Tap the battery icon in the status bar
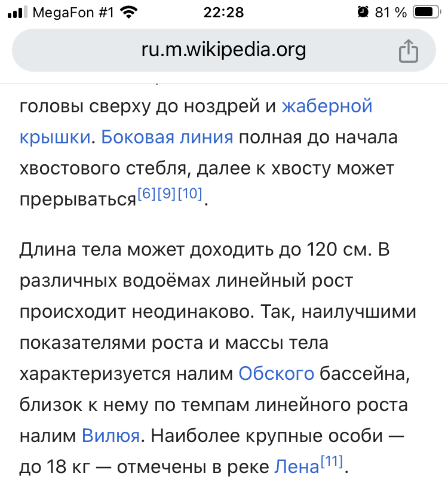The width and height of the screenshot is (448, 482). [426, 12]
